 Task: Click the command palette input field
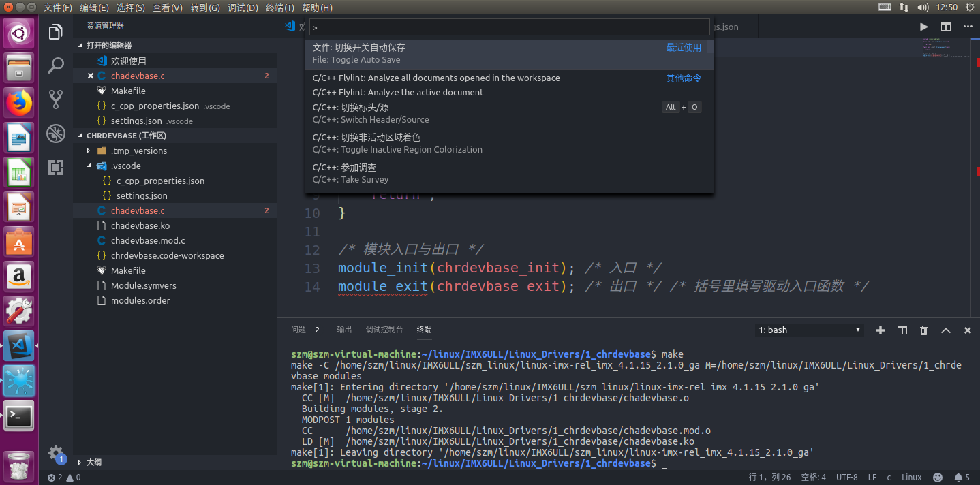[509, 27]
